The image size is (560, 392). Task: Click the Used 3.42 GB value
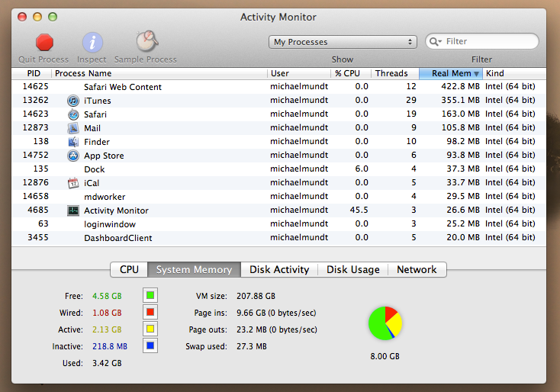click(x=107, y=364)
